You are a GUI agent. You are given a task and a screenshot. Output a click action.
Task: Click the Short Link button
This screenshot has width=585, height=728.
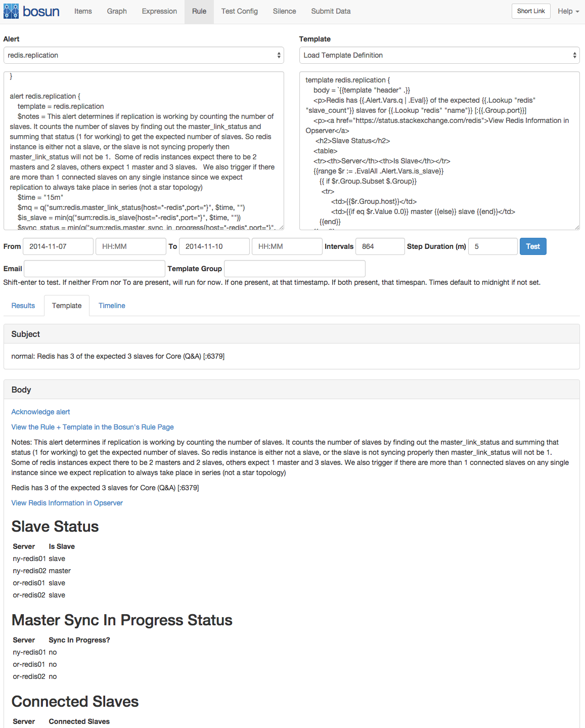pyautogui.click(x=531, y=11)
